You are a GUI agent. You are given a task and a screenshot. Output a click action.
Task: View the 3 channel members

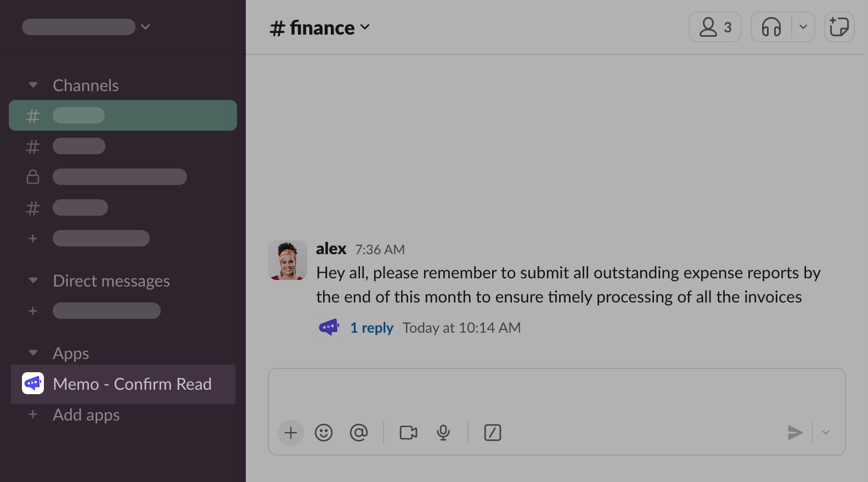tap(715, 27)
